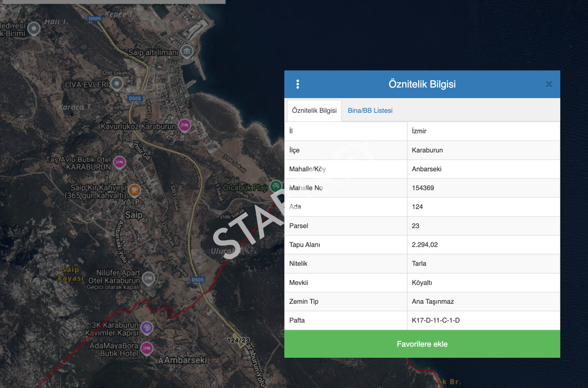Switch to the Bina/BB Listesi tab
The width and height of the screenshot is (588, 388).
click(x=370, y=111)
